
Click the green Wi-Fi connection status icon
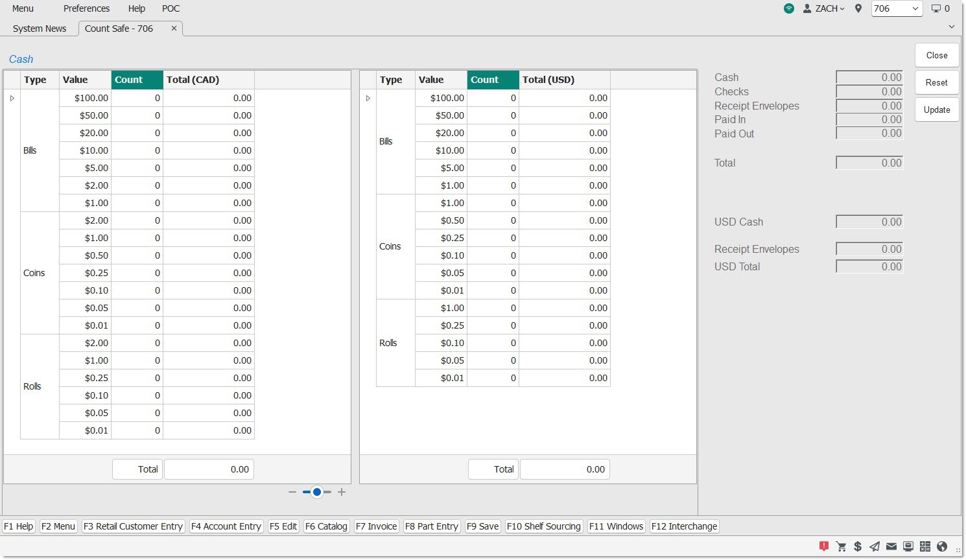(789, 8)
